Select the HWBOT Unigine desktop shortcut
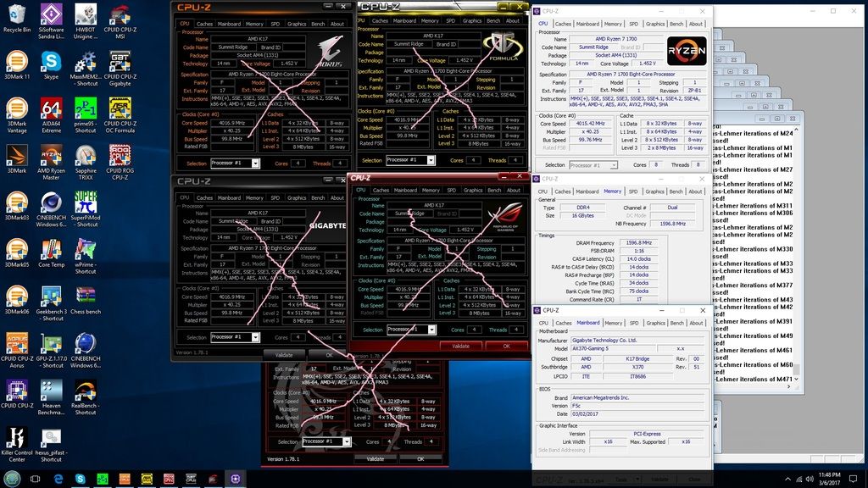 pos(86,21)
